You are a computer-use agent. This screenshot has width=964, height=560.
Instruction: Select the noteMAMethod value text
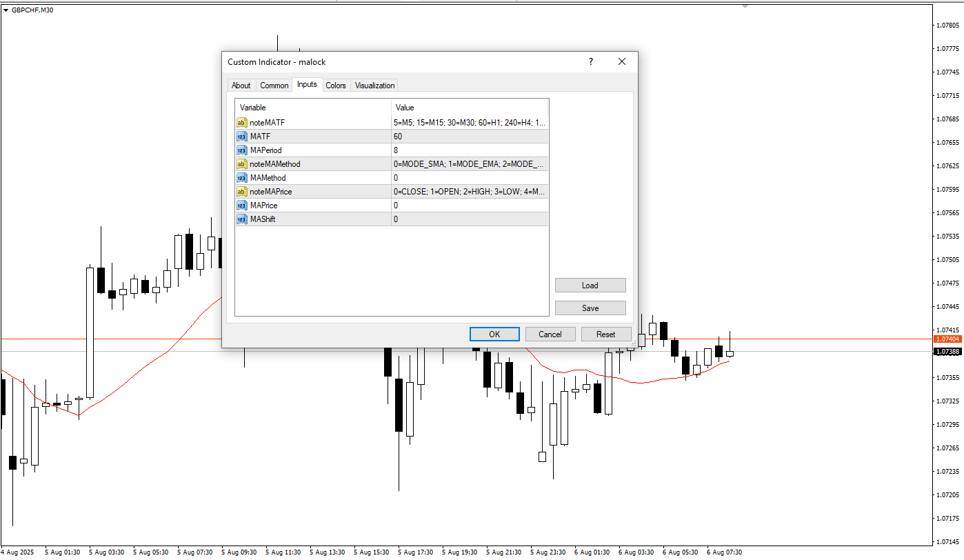(x=470, y=164)
